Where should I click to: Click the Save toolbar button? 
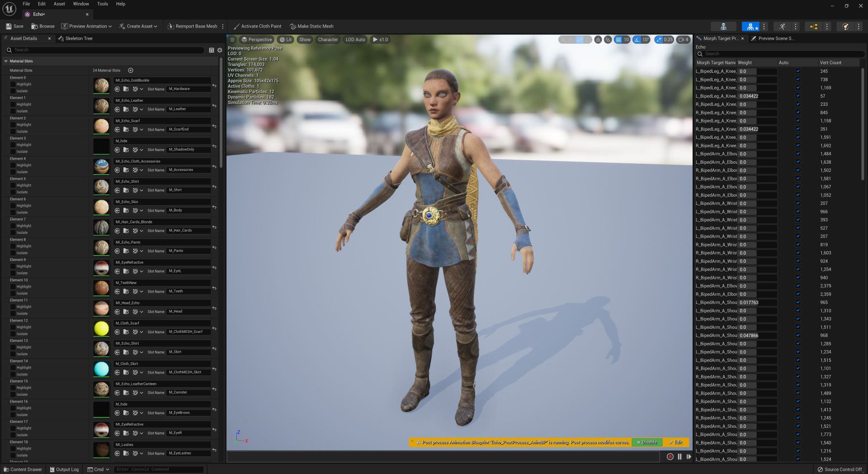(14, 26)
